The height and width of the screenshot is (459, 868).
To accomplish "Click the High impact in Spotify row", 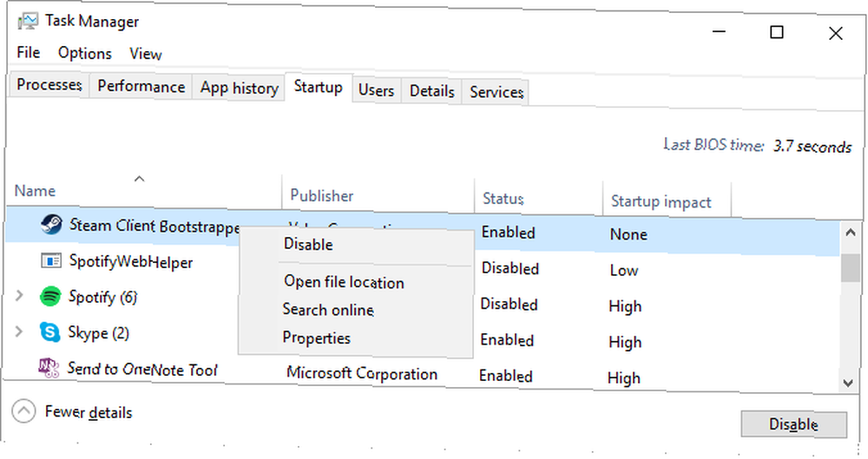I will 625,306.
